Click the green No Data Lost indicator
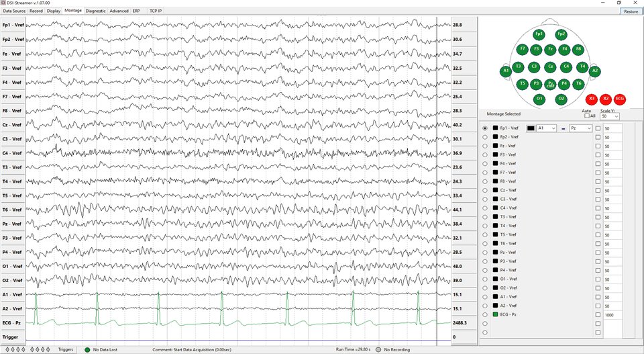The image size is (644, 354). 87,349
